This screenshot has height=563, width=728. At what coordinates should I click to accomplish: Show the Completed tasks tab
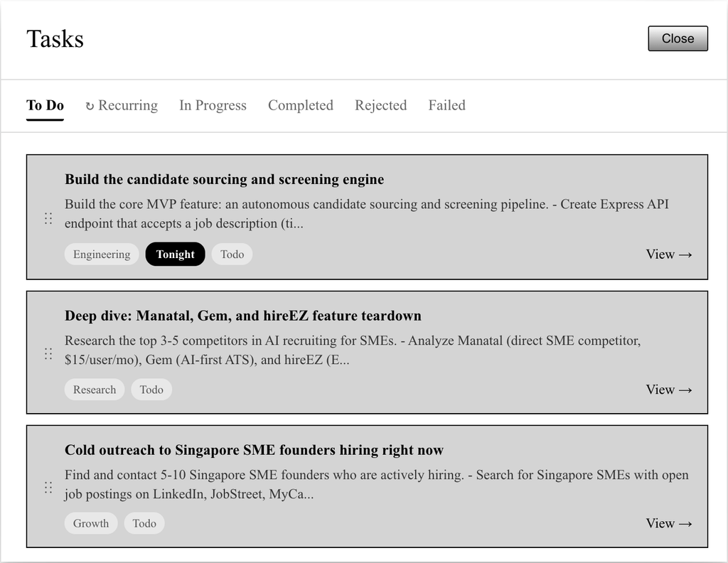tap(300, 105)
